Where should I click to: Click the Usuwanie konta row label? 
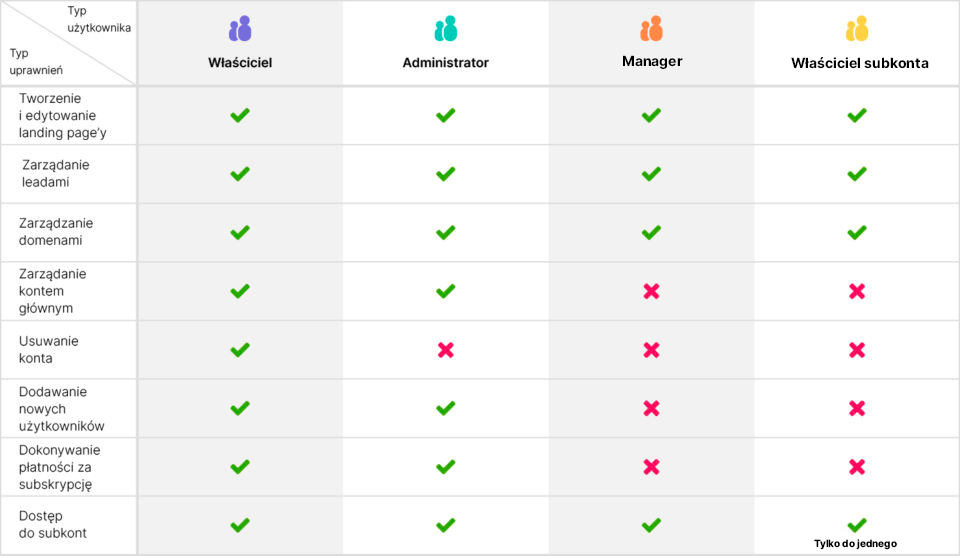point(49,349)
